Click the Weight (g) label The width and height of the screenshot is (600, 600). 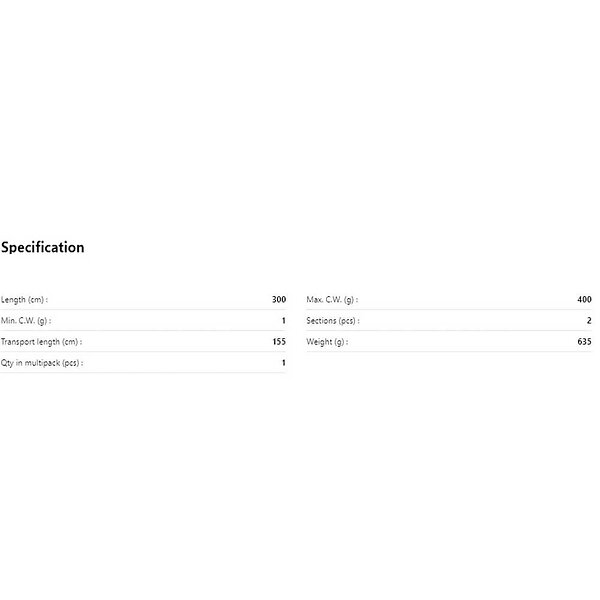[x=326, y=342]
